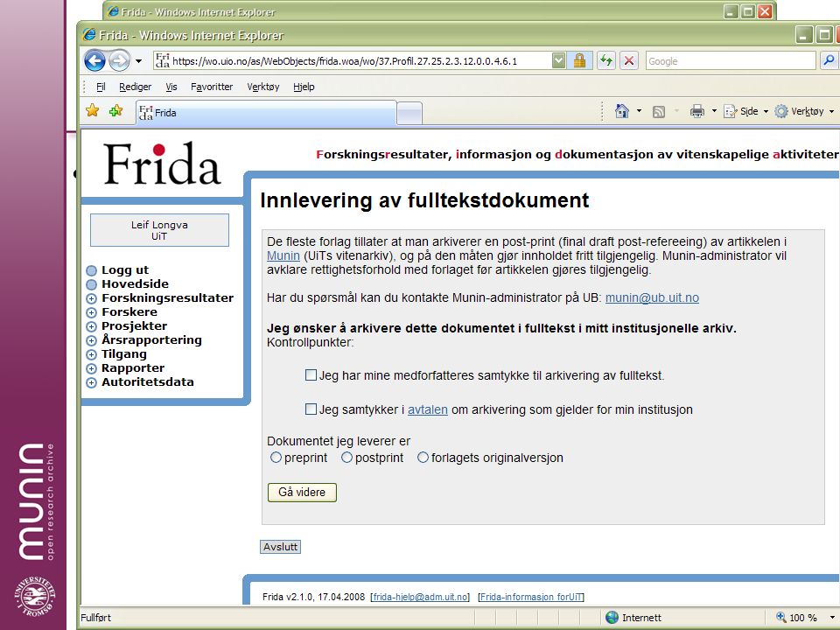
Task: Open the Favoritter menu
Action: (x=212, y=87)
